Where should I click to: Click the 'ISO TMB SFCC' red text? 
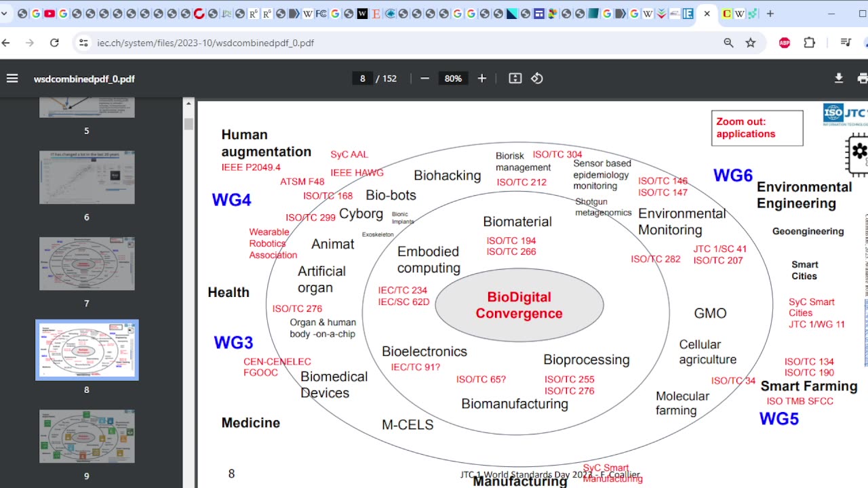(x=800, y=401)
